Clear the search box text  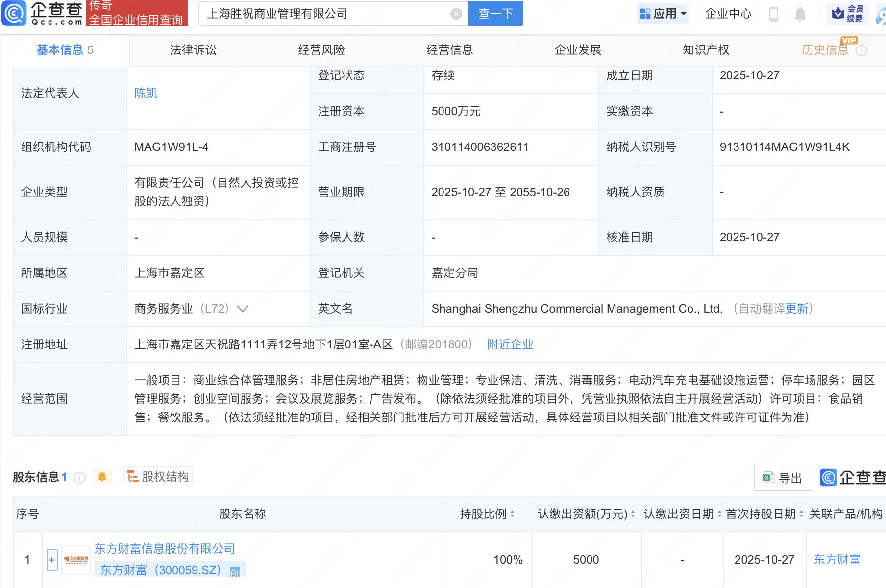[456, 14]
